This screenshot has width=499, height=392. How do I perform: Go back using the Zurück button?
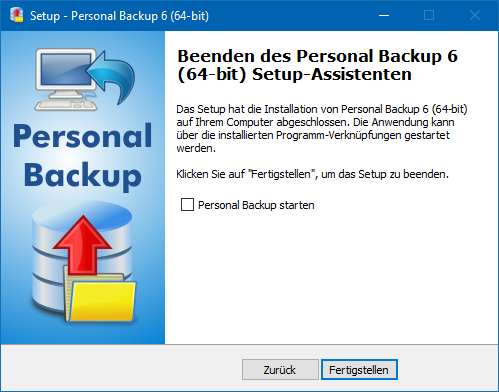[280, 369]
